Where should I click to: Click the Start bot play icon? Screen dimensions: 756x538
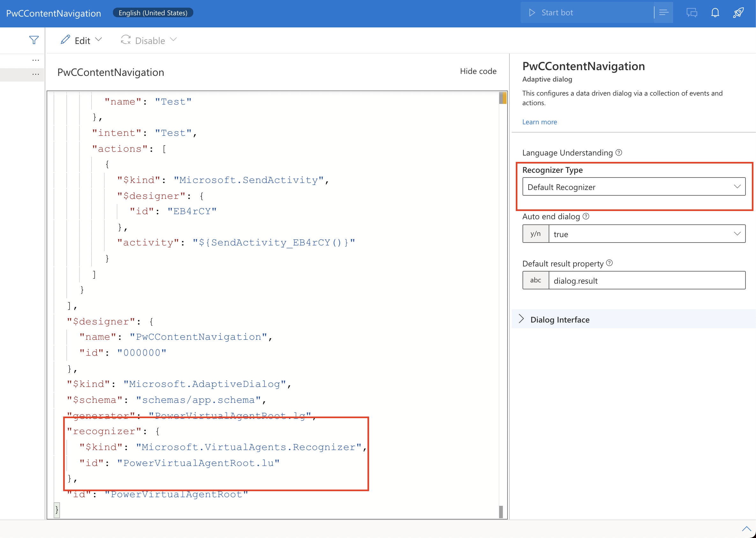coord(532,12)
